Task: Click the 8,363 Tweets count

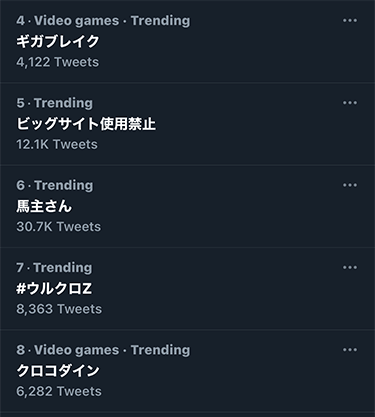Action: tap(59, 309)
